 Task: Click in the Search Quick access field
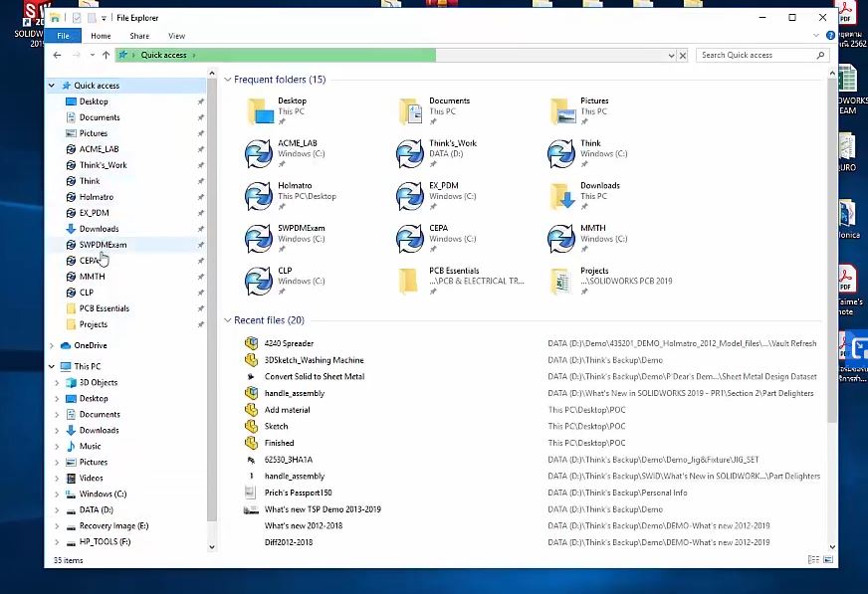click(756, 55)
